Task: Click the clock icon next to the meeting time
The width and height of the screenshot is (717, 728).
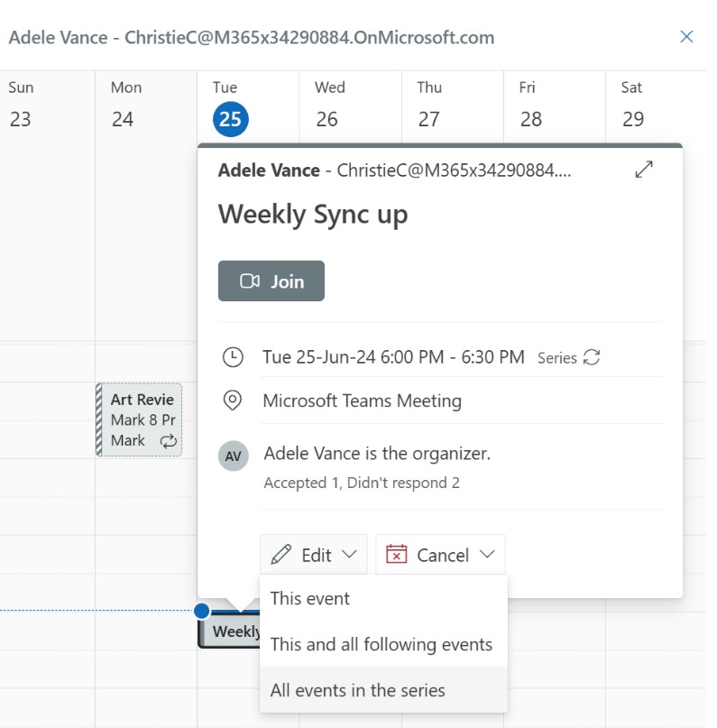Action: coord(233,357)
